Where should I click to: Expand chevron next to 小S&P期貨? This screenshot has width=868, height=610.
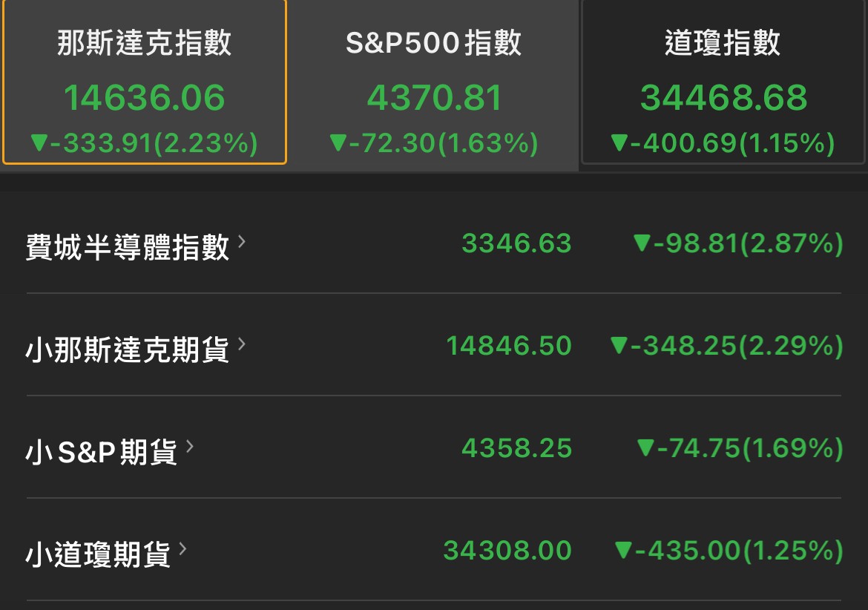point(189,446)
